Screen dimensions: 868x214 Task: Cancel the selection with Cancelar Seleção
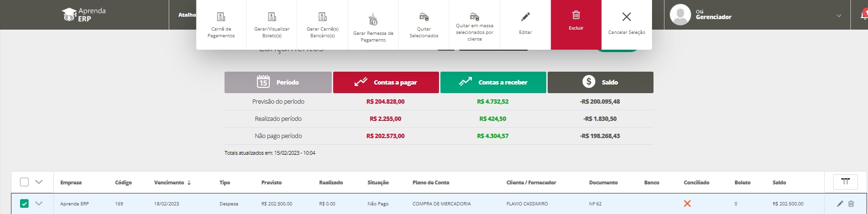pyautogui.click(x=626, y=24)
